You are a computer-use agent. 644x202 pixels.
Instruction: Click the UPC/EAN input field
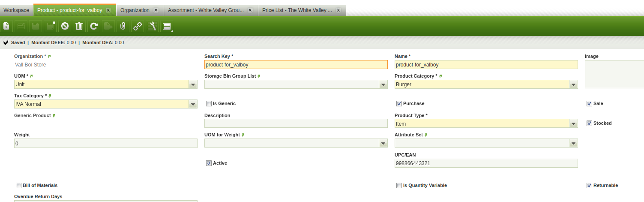pyautogui.click(x=486, y=163)
